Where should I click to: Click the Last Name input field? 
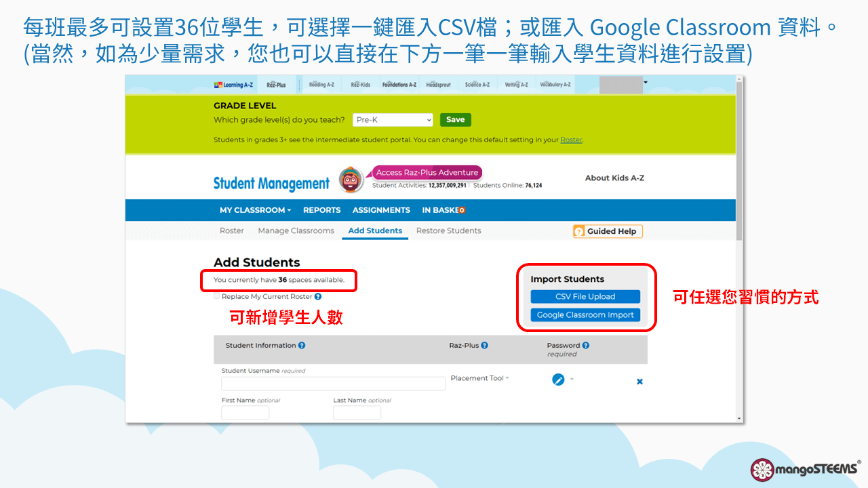[357, 413]
